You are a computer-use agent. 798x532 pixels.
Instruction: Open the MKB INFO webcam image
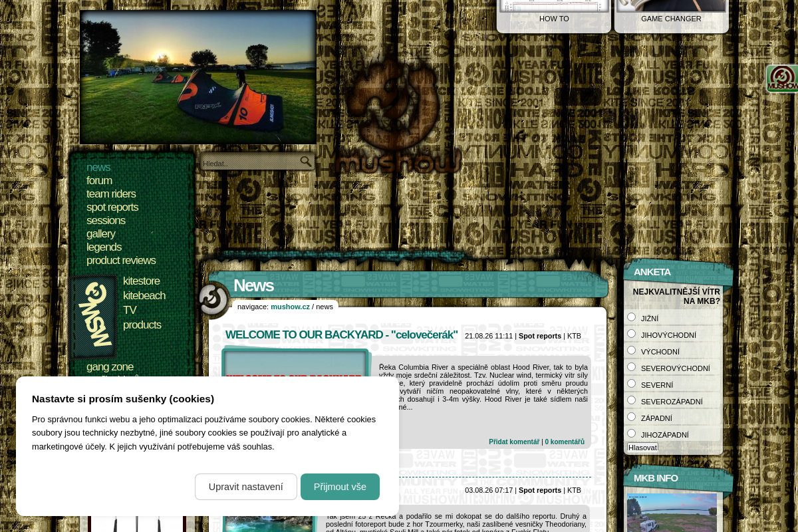point(672,512)
